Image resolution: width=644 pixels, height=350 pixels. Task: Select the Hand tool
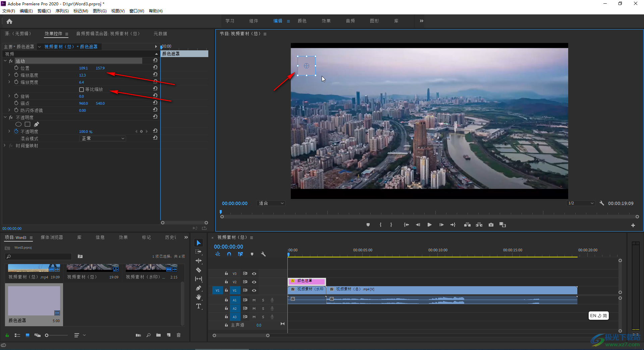(x=199, y=297)
